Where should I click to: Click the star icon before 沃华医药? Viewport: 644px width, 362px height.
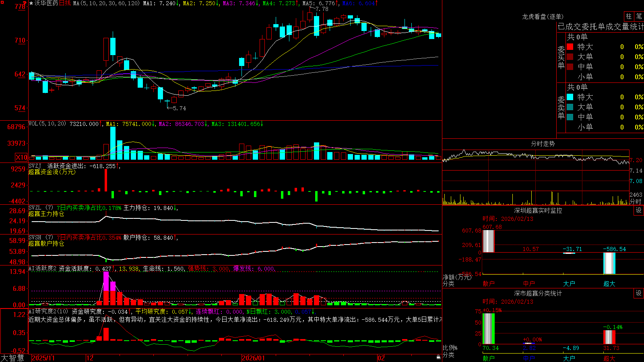tap(31, 3)
